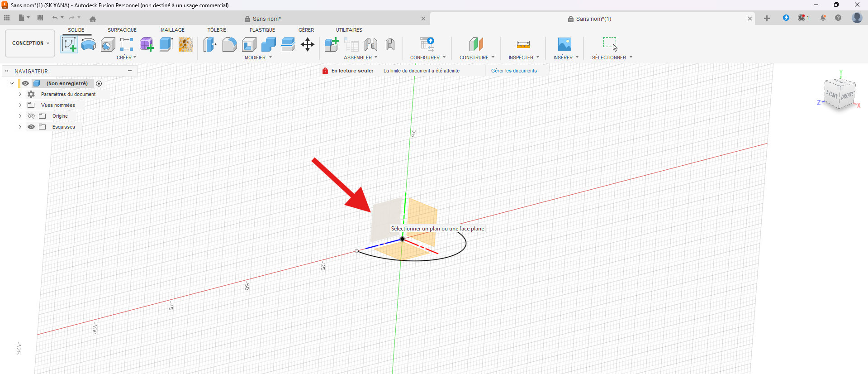868x374 pixels.
Task: Expand Paramètres du document
Action: (x=20, y=94)
